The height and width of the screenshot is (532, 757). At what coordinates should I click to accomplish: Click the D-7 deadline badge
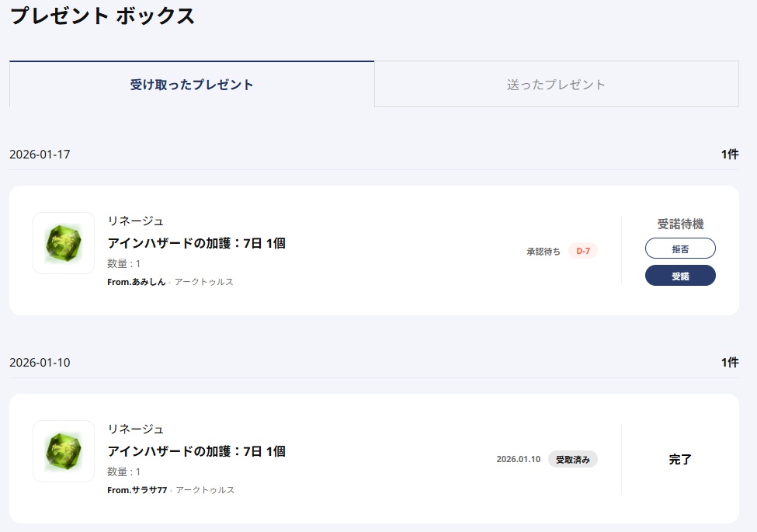click(583, 252)
